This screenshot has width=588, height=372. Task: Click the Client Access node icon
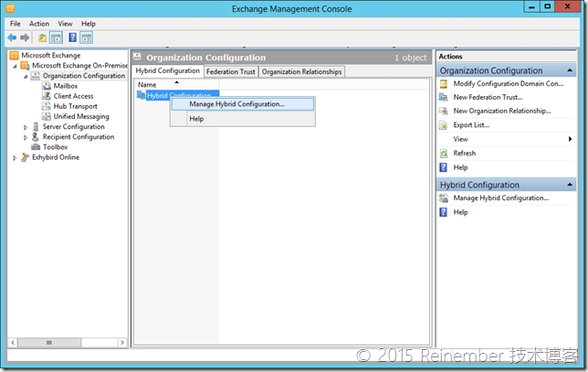coord(47,96)
